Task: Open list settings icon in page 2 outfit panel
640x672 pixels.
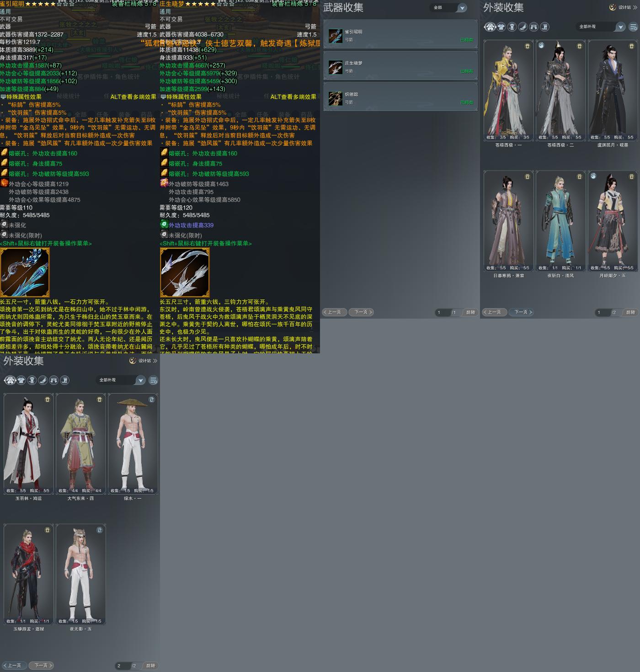Action: click(x=153, y=380)
